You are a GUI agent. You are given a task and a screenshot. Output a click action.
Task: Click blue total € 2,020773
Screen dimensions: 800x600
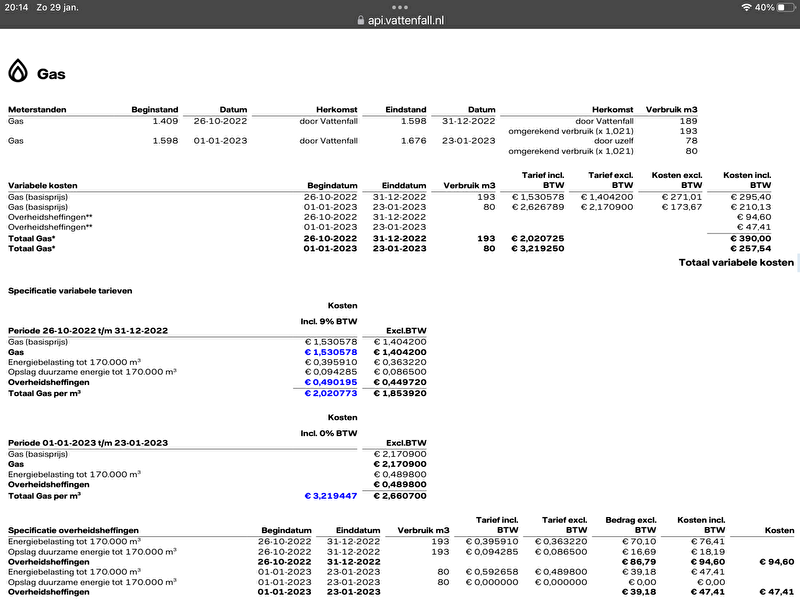[x=331, y=393]
